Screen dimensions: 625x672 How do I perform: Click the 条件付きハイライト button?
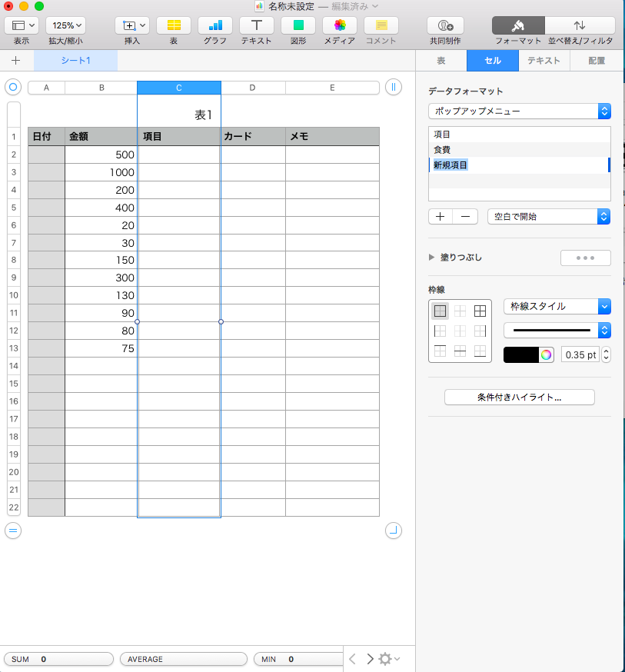coord(519,397)
